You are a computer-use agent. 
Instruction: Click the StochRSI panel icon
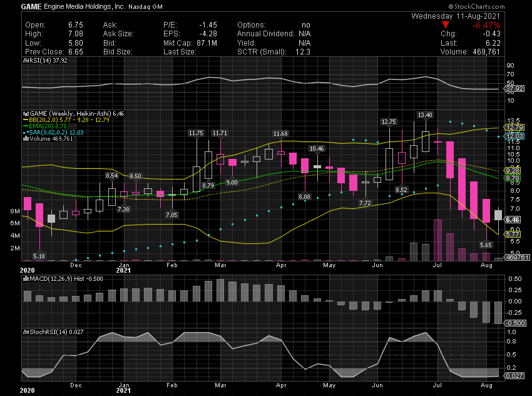[26, 332]
